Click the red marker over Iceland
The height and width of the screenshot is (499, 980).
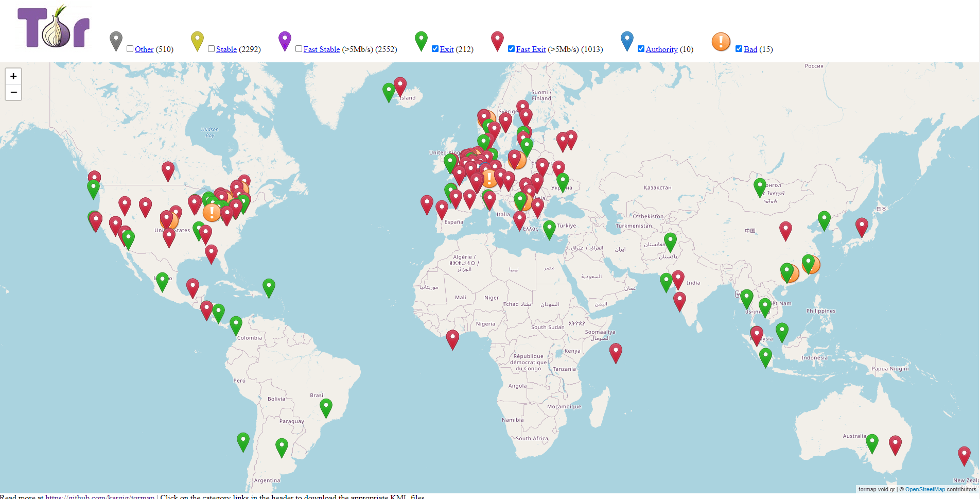tap(400, 86)
